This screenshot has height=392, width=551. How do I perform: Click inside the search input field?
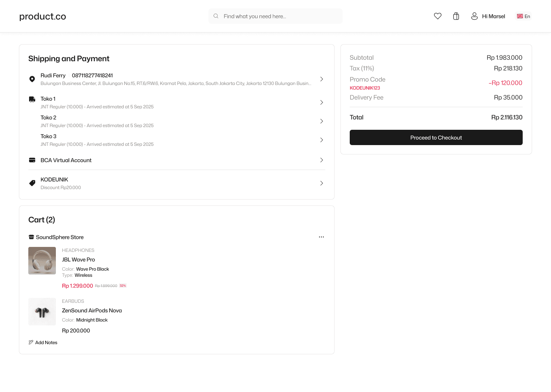click(275, 16)
